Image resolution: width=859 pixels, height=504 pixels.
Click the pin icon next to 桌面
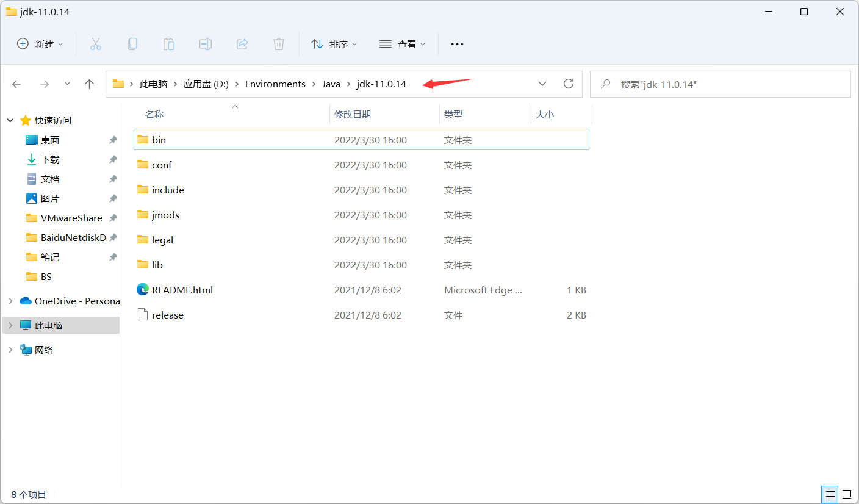113,140
